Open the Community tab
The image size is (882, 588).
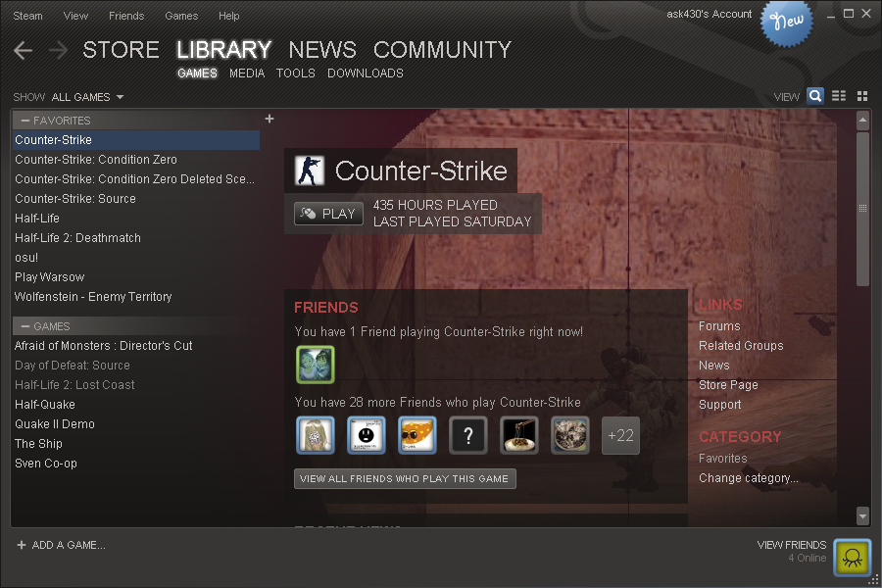[x=442, y=50]
